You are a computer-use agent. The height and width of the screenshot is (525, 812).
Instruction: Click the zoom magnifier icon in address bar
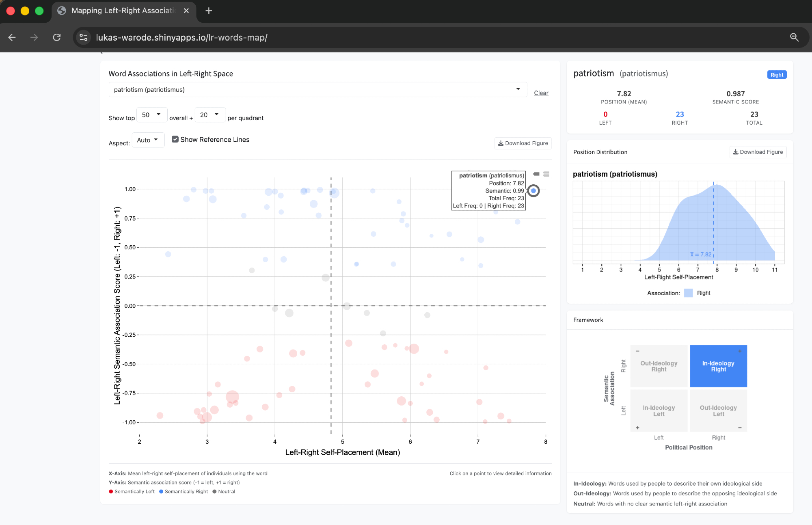(794, 37)
